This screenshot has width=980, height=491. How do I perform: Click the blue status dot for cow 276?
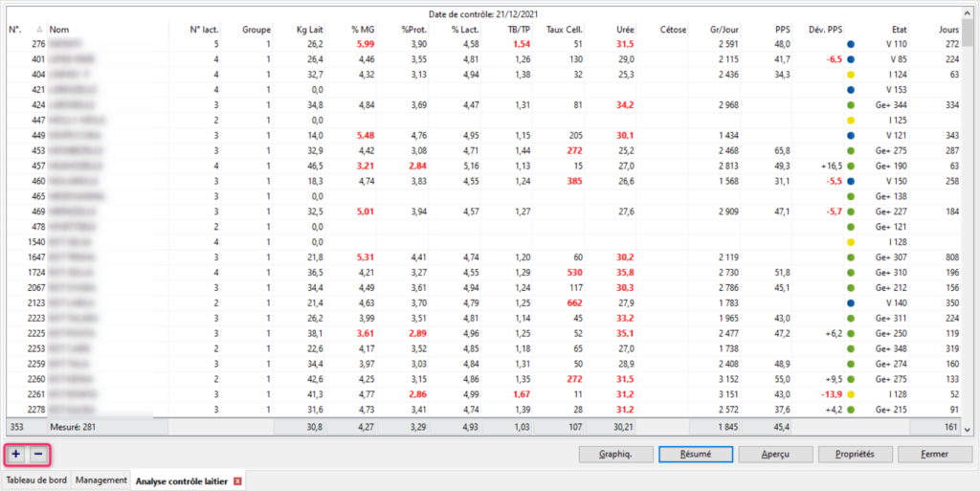point(851,44)
